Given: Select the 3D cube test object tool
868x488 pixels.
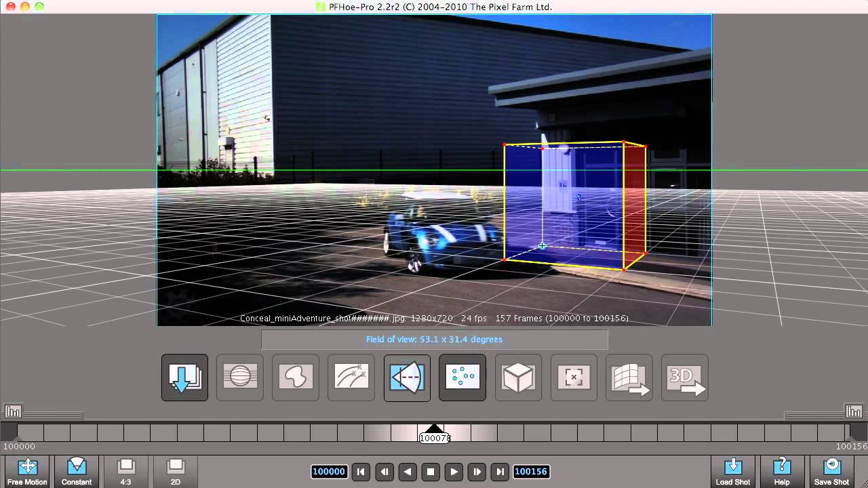Looking at the screenshot, I should [518, 378].
